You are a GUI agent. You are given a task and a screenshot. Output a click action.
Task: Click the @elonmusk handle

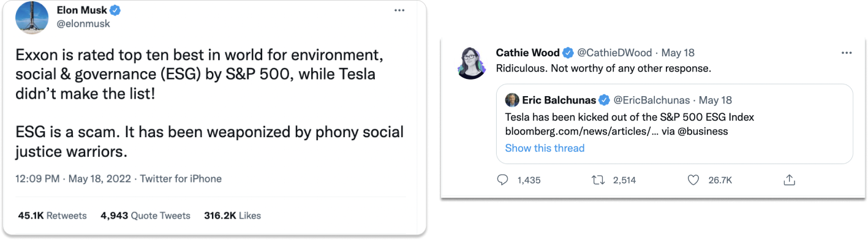point(83,24)
